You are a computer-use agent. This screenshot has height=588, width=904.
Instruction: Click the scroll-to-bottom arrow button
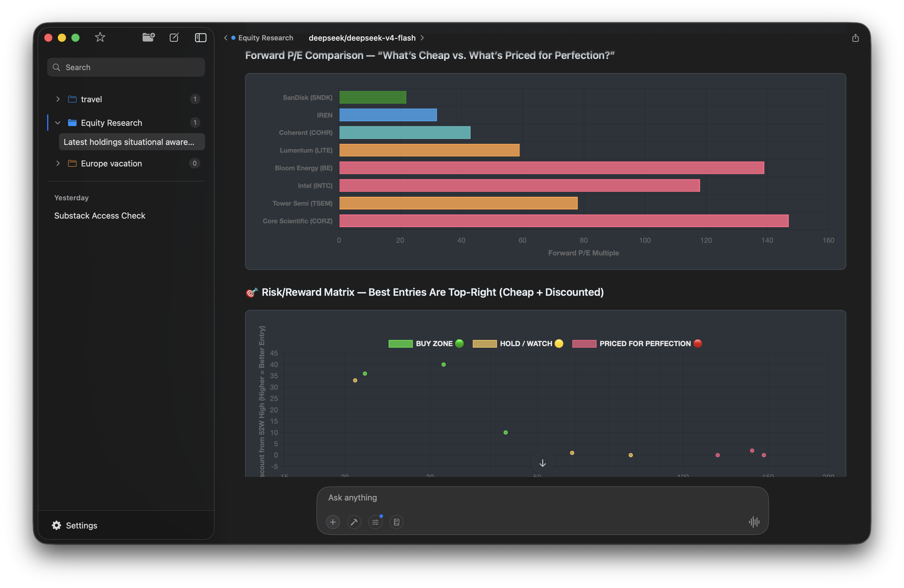coord(542,463)
